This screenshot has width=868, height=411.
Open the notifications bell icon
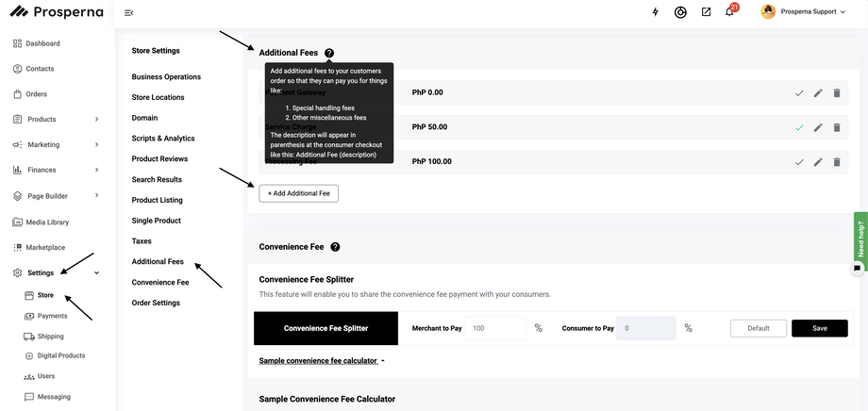(x=729, y=12)
